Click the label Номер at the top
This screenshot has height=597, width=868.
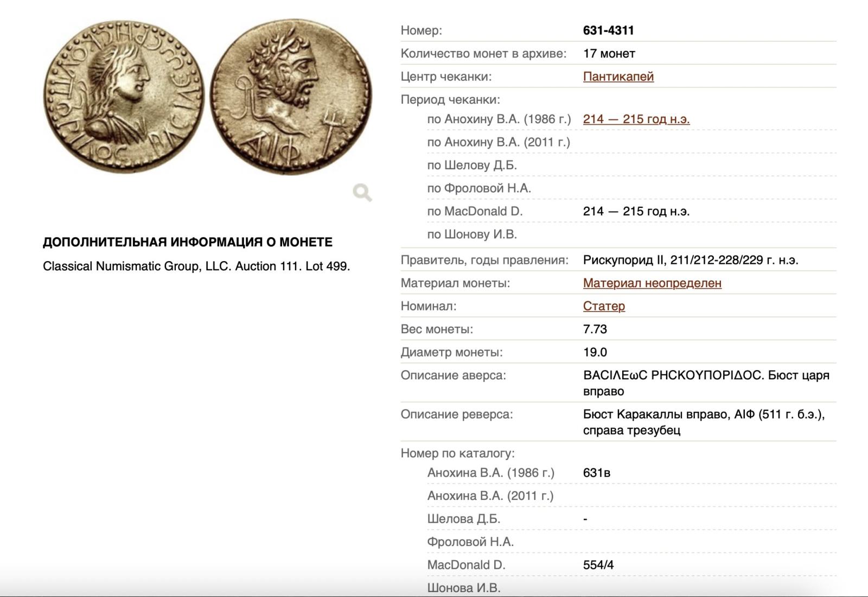pos(421,30)
